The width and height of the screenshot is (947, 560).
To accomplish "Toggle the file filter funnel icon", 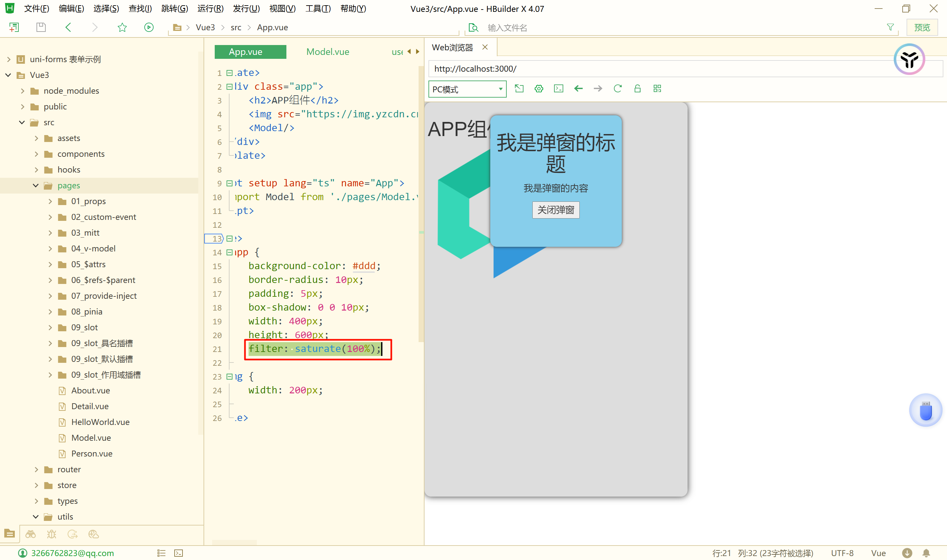I will coord(890,27).
